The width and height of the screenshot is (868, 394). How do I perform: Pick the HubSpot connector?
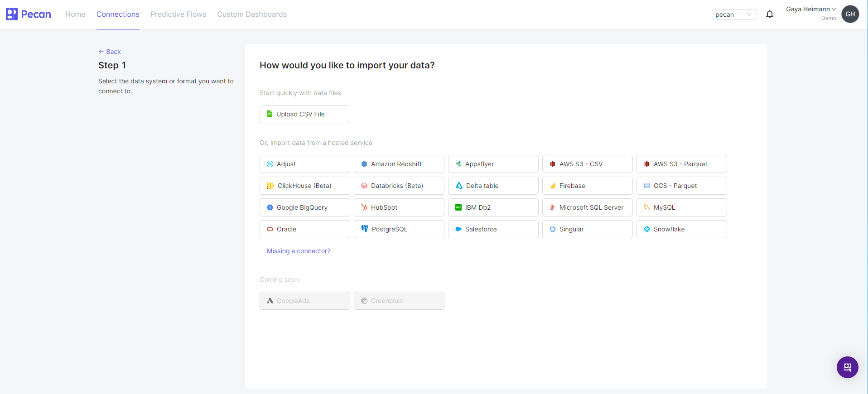click(399, 207)
